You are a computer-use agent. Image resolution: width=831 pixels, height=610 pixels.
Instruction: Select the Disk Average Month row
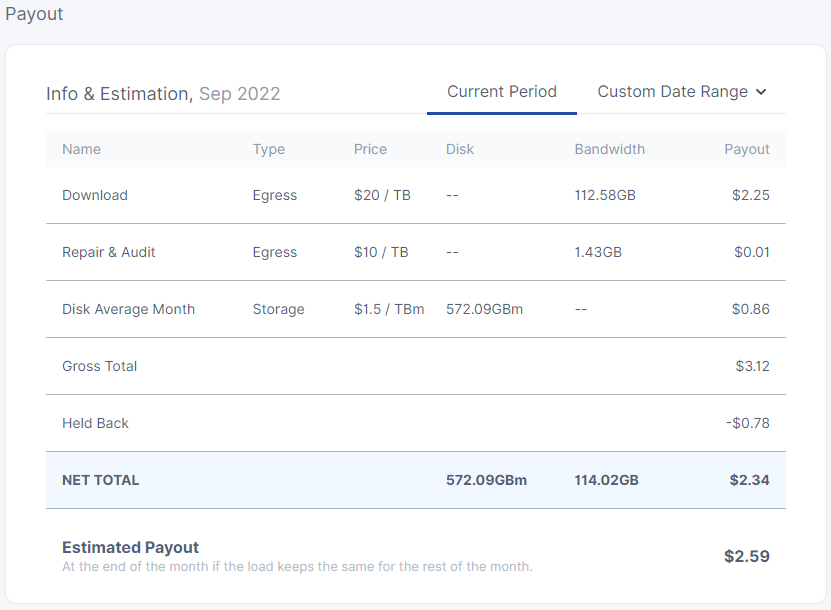click(416, 310)
